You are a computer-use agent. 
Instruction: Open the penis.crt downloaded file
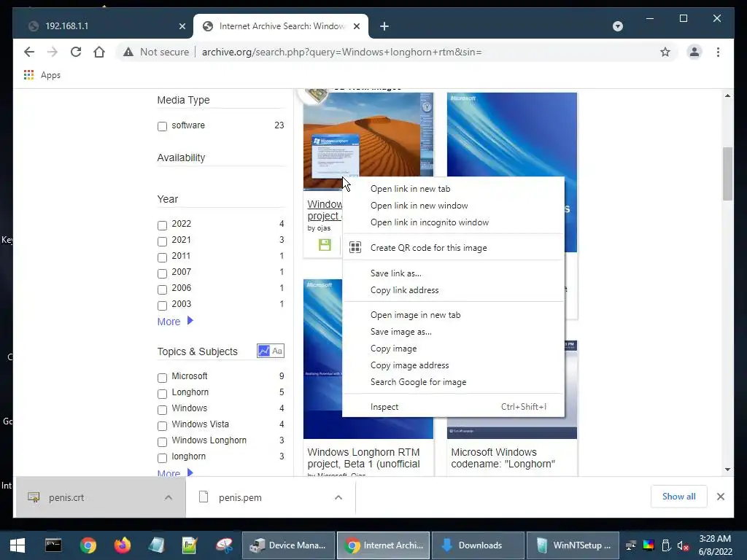coord(66,497)
